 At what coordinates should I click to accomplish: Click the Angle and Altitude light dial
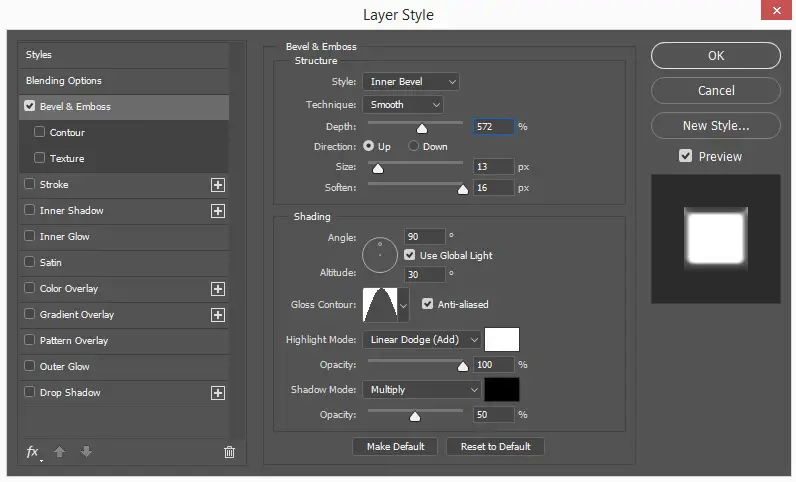380,255
